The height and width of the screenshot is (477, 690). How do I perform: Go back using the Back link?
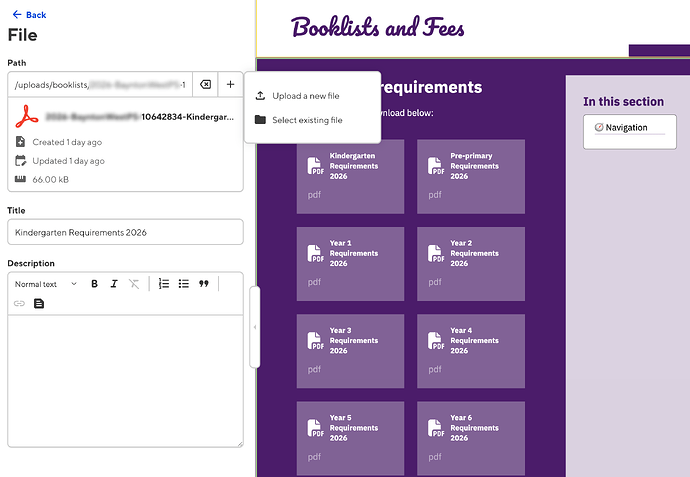coord(28,15)
